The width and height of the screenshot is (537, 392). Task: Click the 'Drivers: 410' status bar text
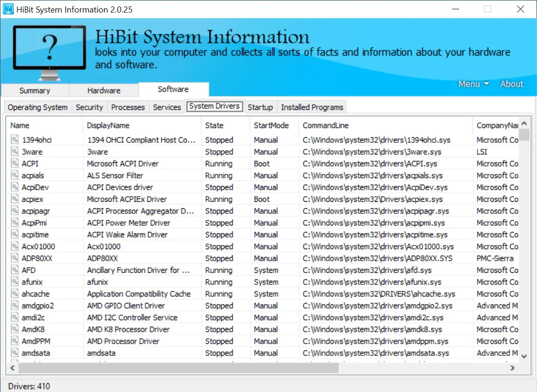click(29, 386)
